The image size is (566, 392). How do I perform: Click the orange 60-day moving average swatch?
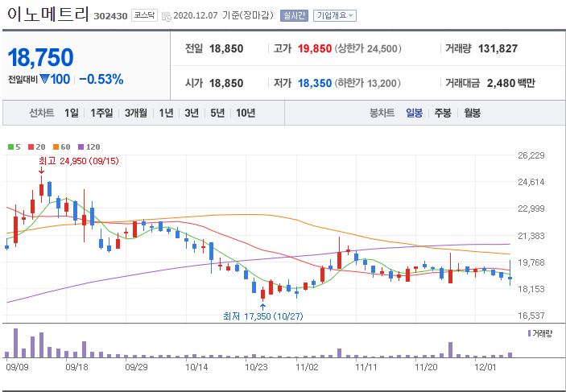pyautogui.click(x=56, y=147)
